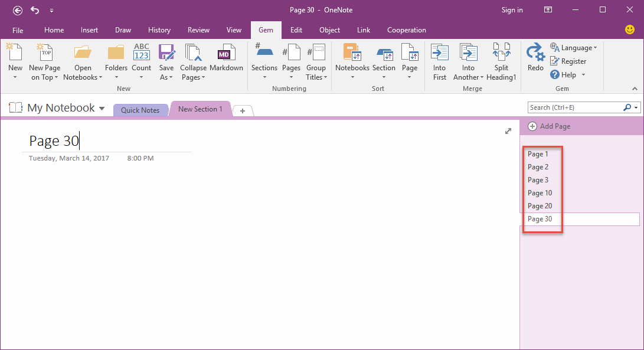Switch to the Object tab
The height and width of the screenshot is (350, 644).
pos(329,30)
